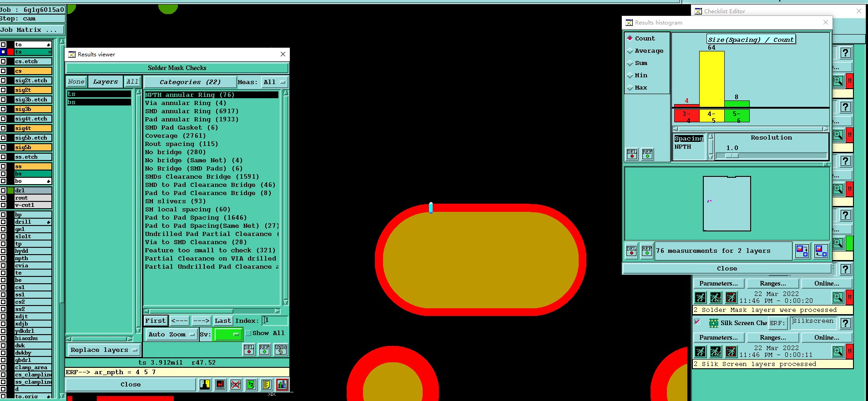Click magnifier icon in Silk Screen results row

838,351
